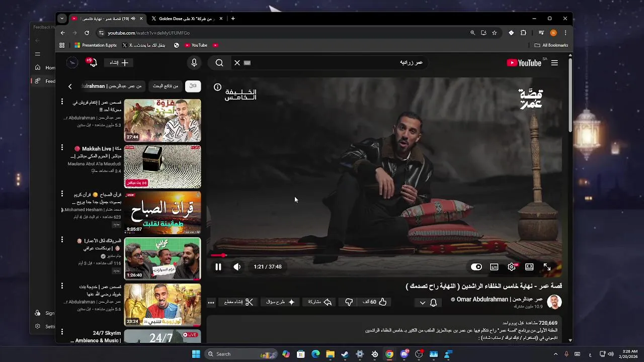Screen dimensions: 644x362
Task: Open the All Bookmarks folder
Action: [551, 45]
